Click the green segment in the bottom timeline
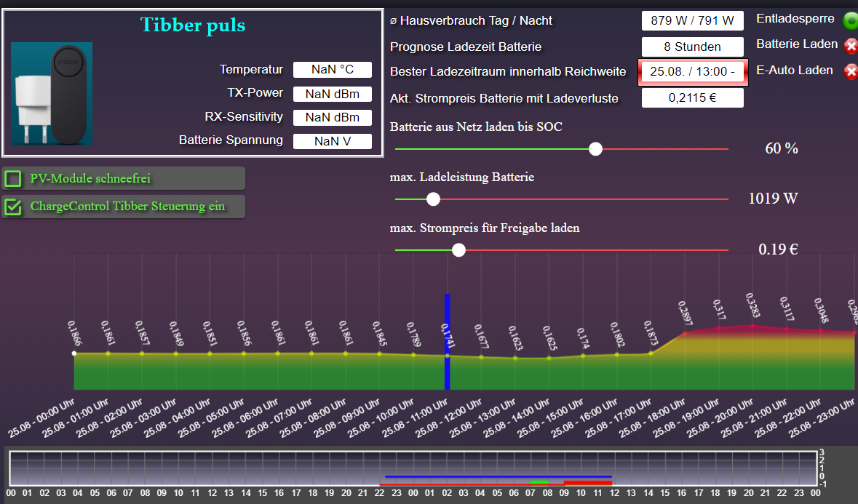Viewport: 858px width, 504px height. point(539,482)
